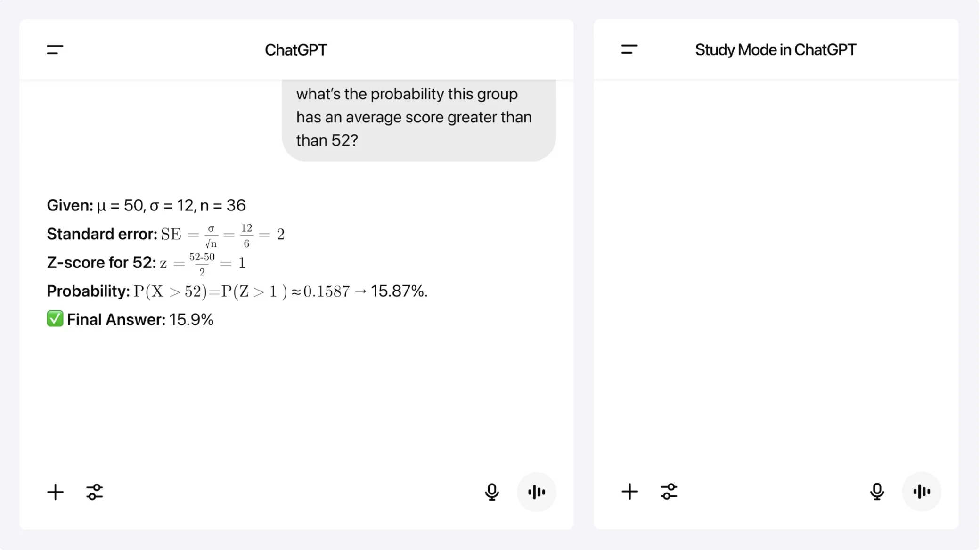Image resolution: width=980 pixels, height=550 pixels.
Task: Open the tools sliders icon in the ChatGPT panel
Action: click(95, 492)
